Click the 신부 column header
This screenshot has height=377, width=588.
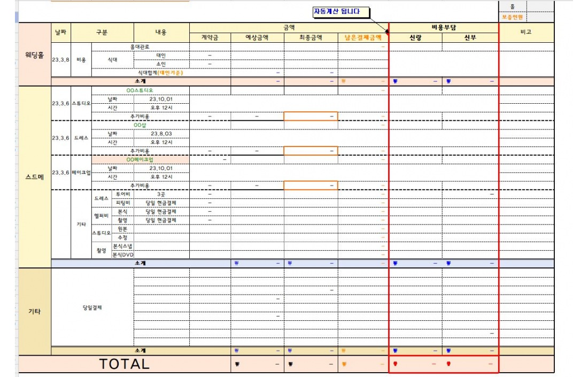[x=470, y=37]
